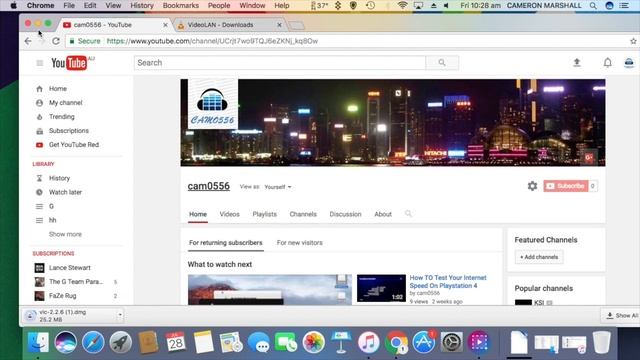Click the search magnifier button
Image resolution: width=640 pixels, height=360 pixels.
tap(442, 63)
